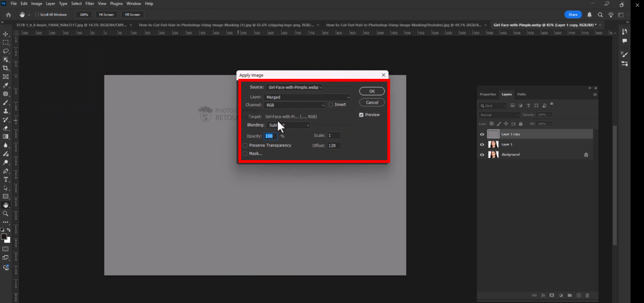Open Edit Toolbar three-dots icon
This screenshot has width=644, height=303.
[6, 222]
